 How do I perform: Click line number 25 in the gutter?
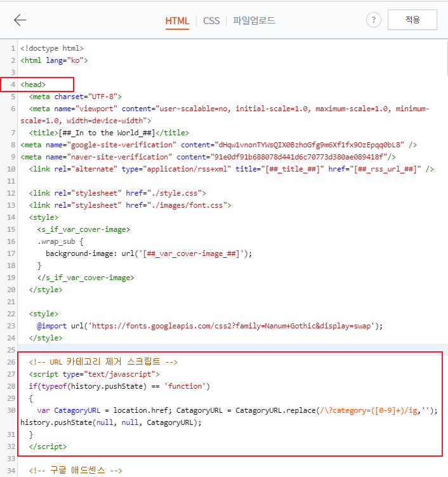[x=11, y=350]
